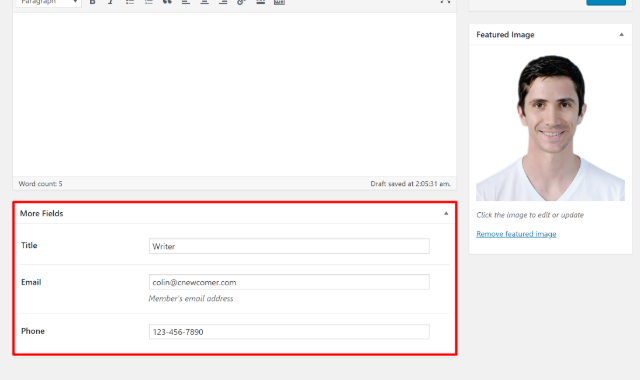Align text left in editor toolbar
Image resolution: width=640 pixels, height=380 pixels.
(186, 2)
